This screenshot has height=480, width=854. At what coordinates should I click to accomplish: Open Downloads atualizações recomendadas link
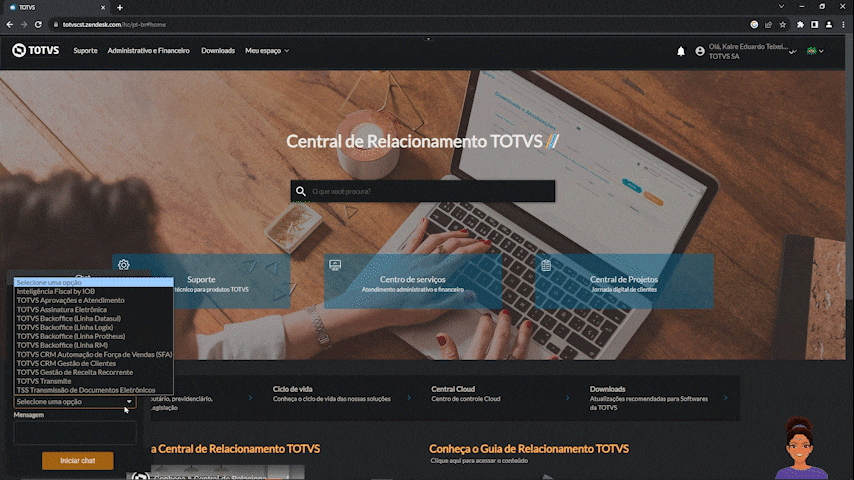tap(649, 398)
